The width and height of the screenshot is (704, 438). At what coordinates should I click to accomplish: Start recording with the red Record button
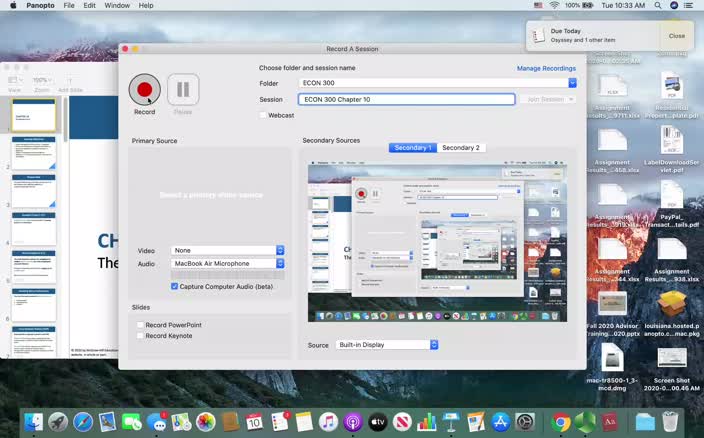144,90
